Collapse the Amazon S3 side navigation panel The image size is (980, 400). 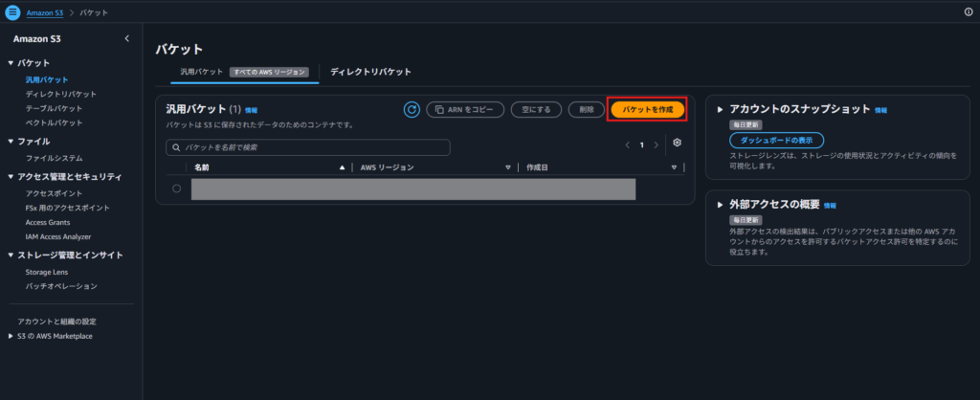pyautogui.click(x=127, y=38)
